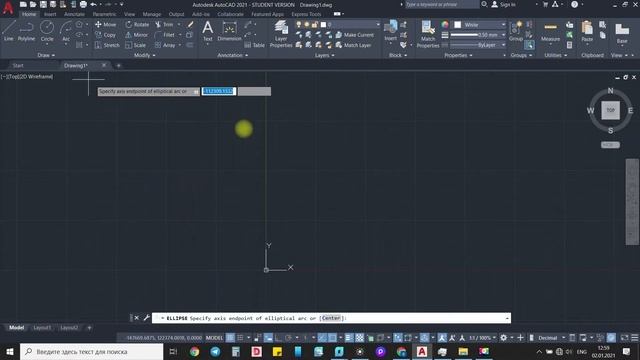
Task: Toggle lineweight display in status bar
Action: point(349,338)
